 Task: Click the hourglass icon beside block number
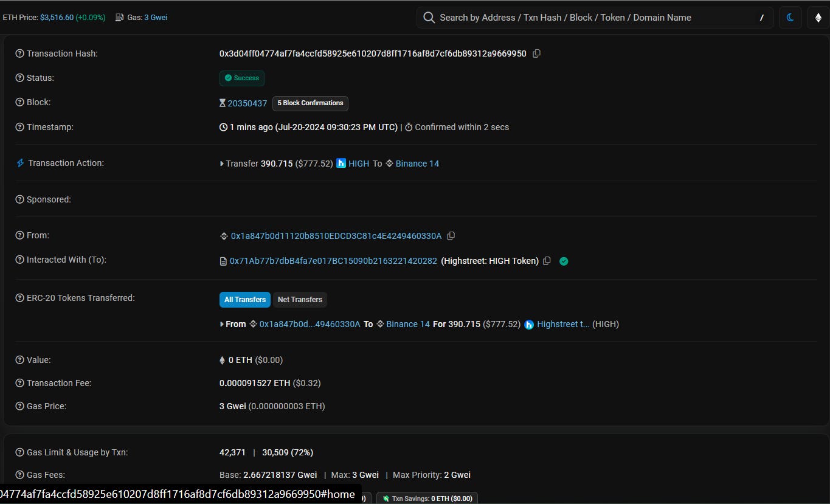[223, 103]
